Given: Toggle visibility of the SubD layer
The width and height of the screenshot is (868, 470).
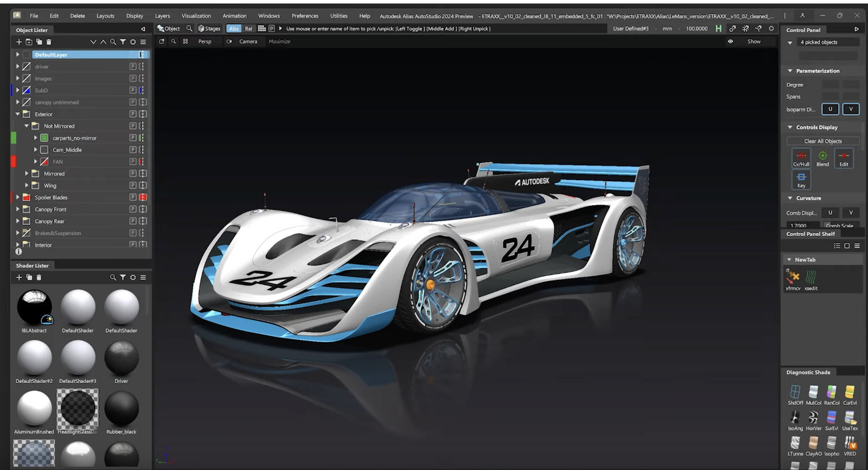Looking at the screenshot, I should [26, 90].
